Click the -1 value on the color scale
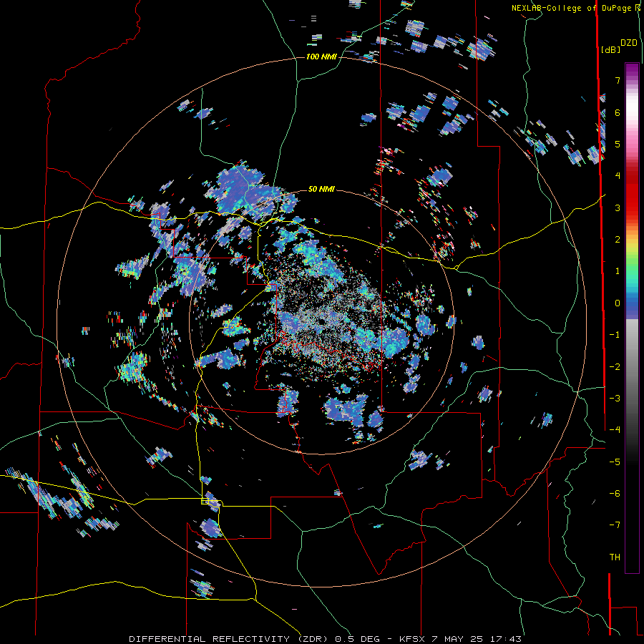This screenshot has width=644, height=644. click(615, 335)
